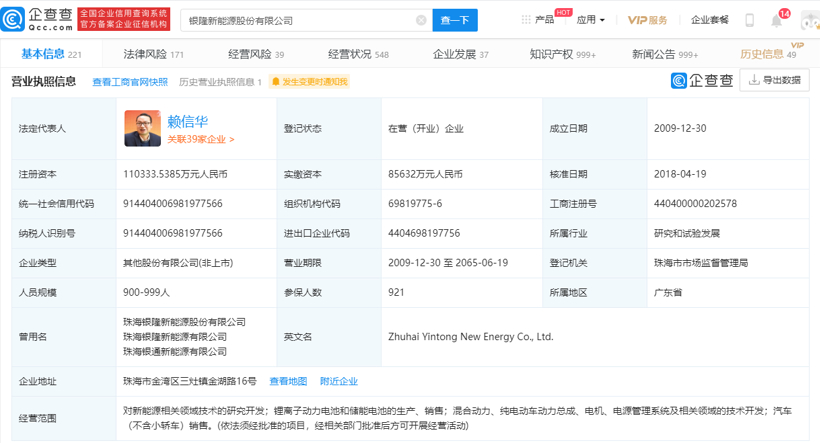Select insured count 921
The width and height of the screenshot is (820, 443).
(396, 292)
